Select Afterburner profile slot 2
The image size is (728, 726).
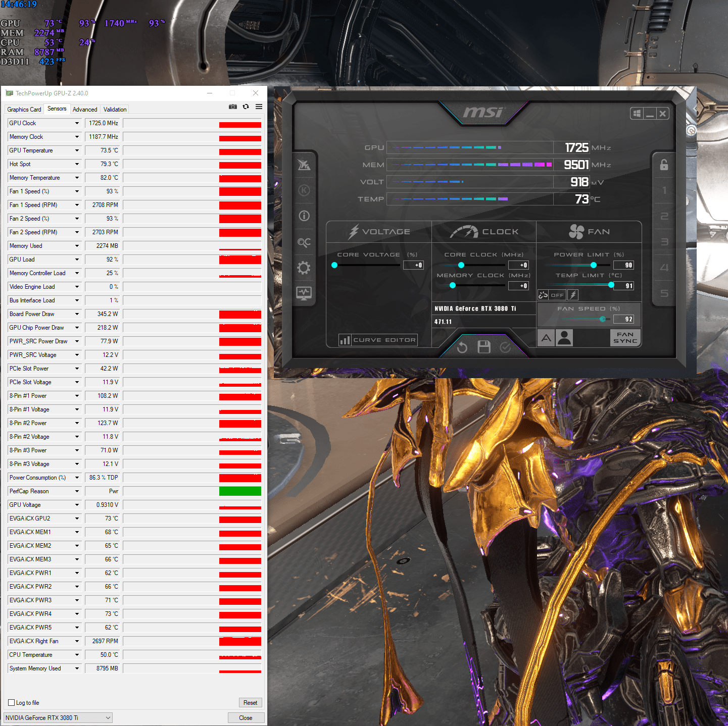pos(664,216)
